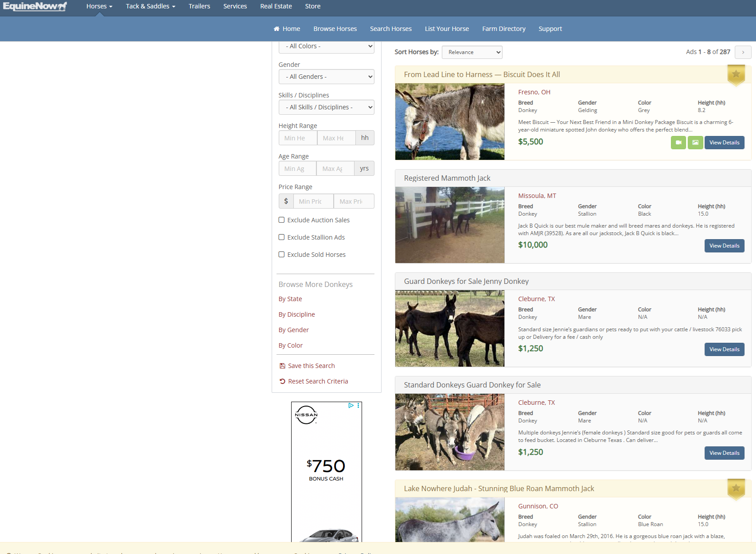View details of the Biscuit donkey listing

click(x=725, y=143)
